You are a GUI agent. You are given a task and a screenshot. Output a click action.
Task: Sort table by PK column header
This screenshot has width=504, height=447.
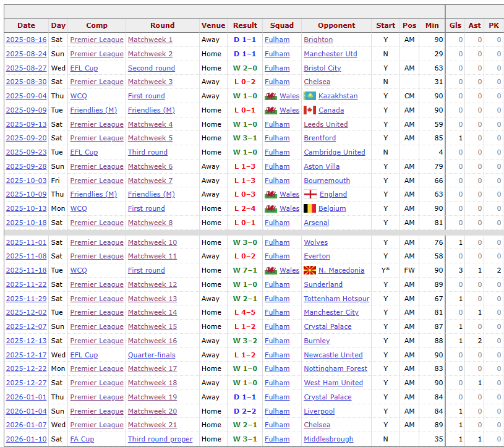point(493,25)
